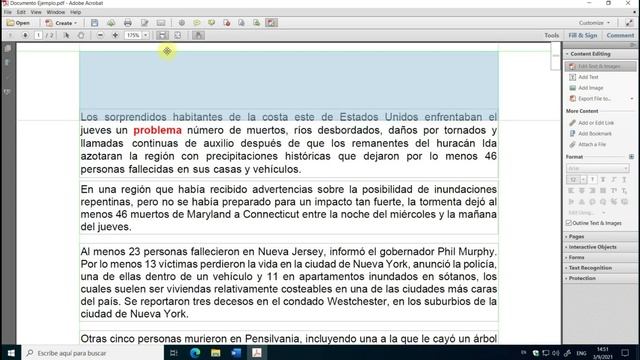
Task: Open the Edit menu
Action: (21, 12)
